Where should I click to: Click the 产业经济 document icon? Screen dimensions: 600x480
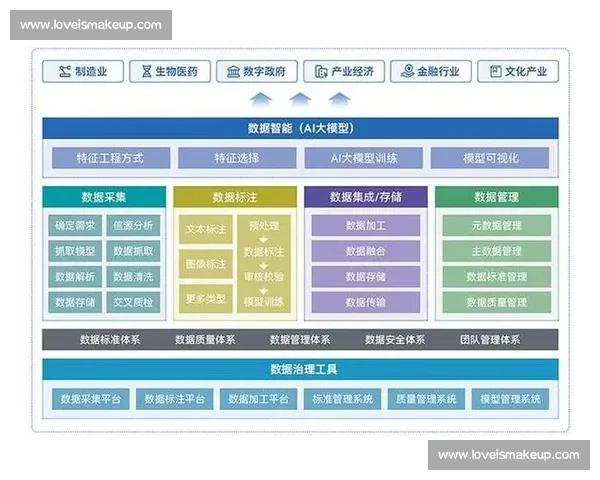click(x=321, y=72)
